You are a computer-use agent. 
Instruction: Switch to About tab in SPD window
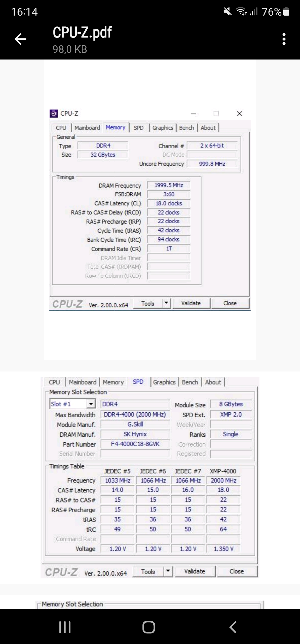213,382
